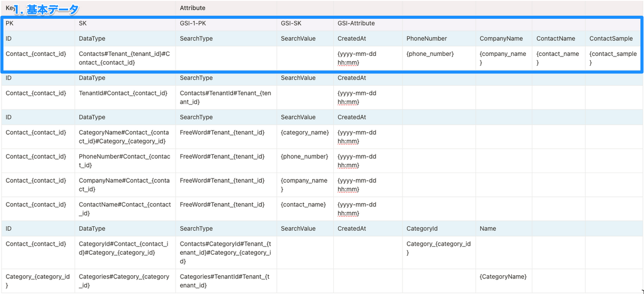Select the PhoneNumber column header
The width and height of the screenshot is (644, 294).
[439, 39]
